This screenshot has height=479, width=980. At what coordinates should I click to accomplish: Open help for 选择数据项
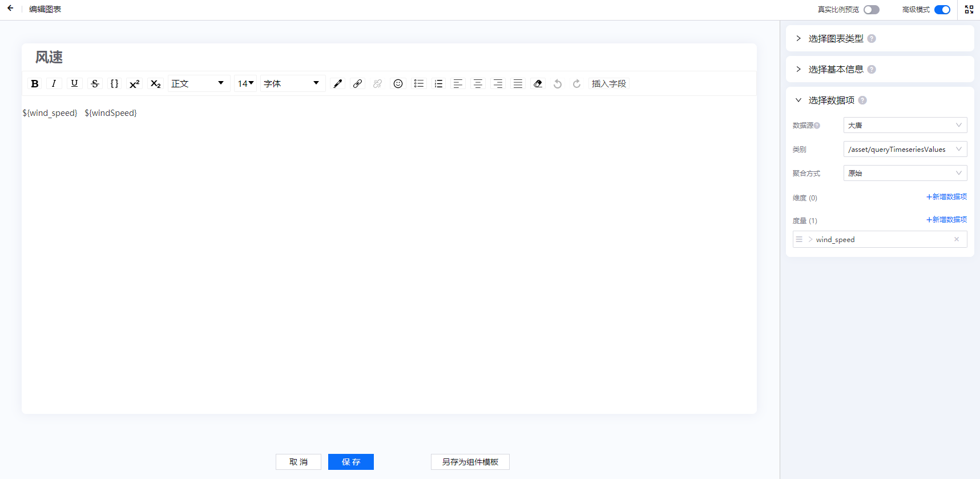click(862, 100)
